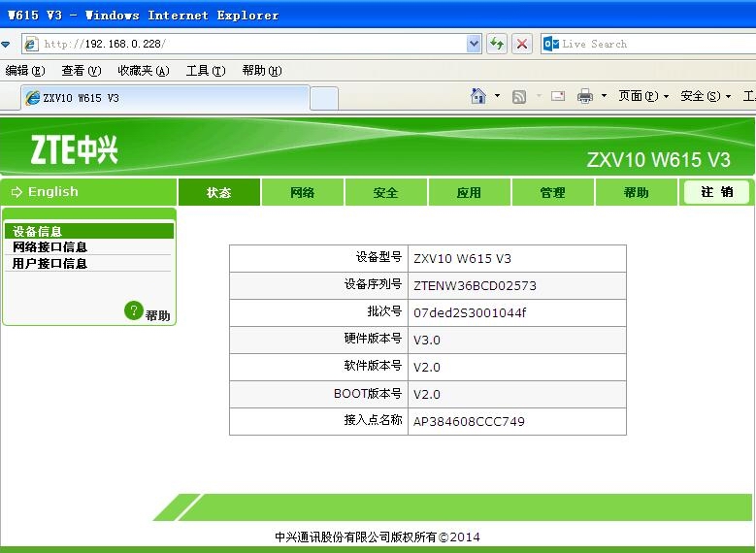756x553 pixels.
Task: Click the Print icon
Action: click(585, 96)
